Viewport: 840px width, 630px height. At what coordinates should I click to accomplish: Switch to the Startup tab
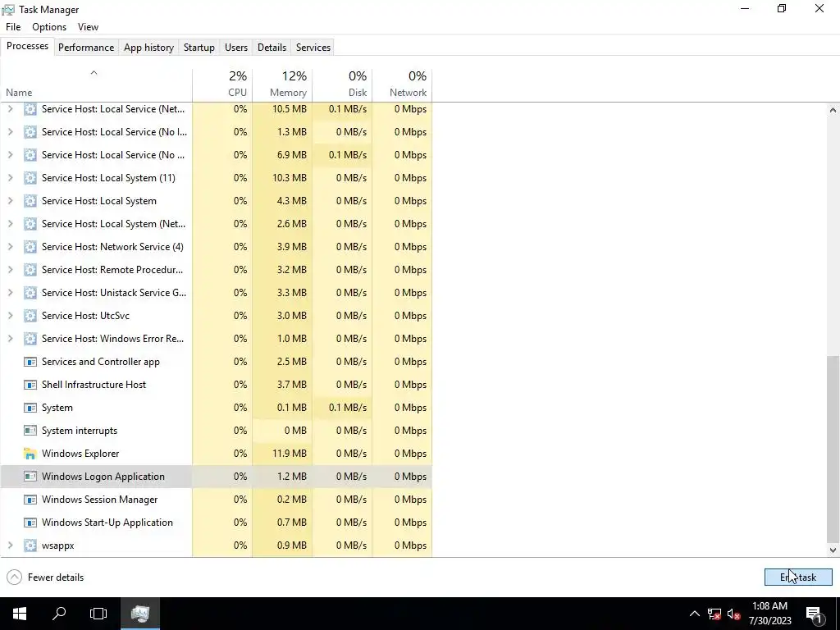[199, 47]
